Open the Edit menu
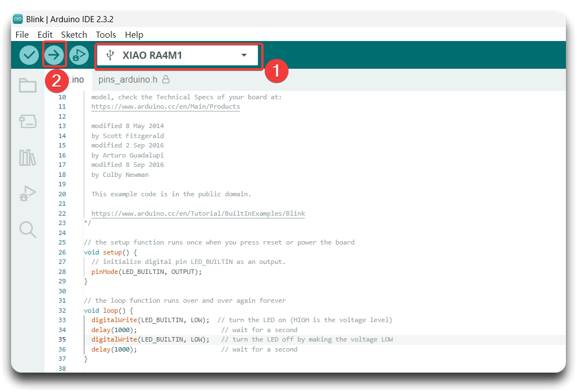577x392 pixels. (x=45, y=34)
